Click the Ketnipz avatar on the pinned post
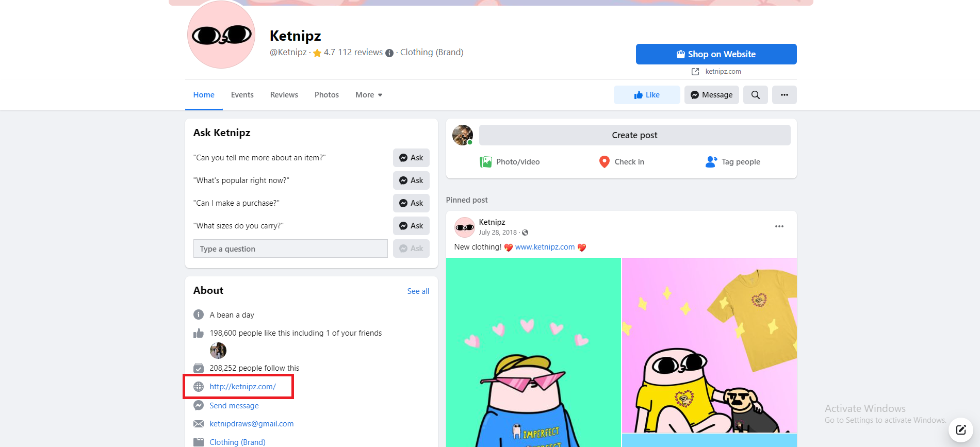This screenshot has height=447, width=980. (x=465, y=227)
